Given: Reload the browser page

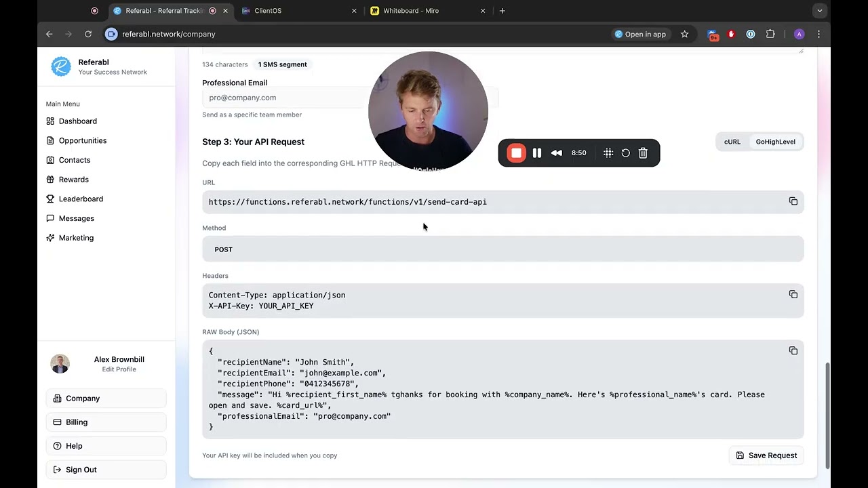Looking at the screenshot, I should tap(88, 34).
